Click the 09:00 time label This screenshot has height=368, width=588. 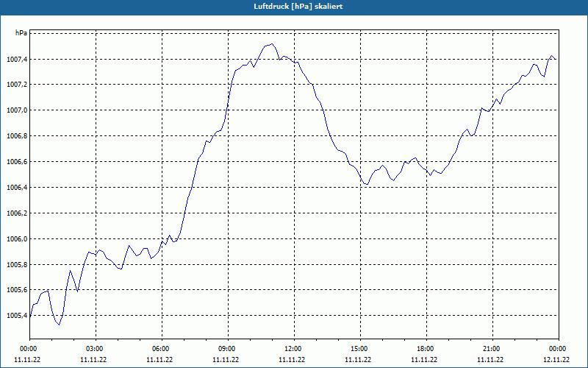pos(226,348)
